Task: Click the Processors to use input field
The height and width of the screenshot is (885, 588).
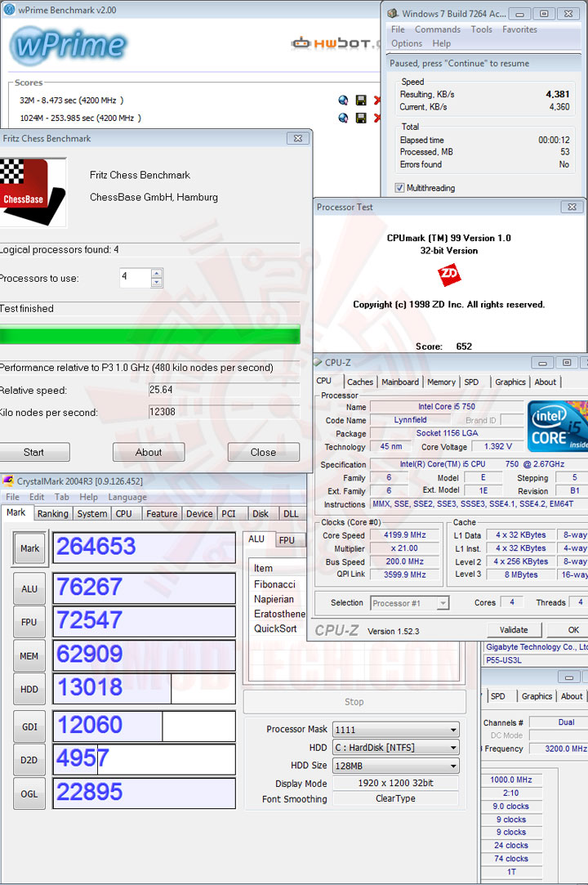Action: click(136, 277)
